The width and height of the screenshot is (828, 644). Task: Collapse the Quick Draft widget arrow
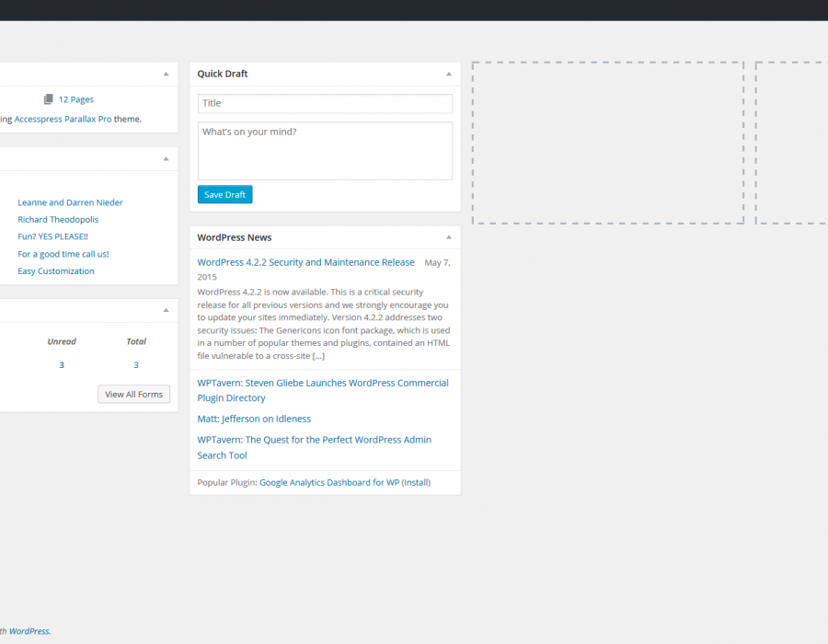(449, 74)
